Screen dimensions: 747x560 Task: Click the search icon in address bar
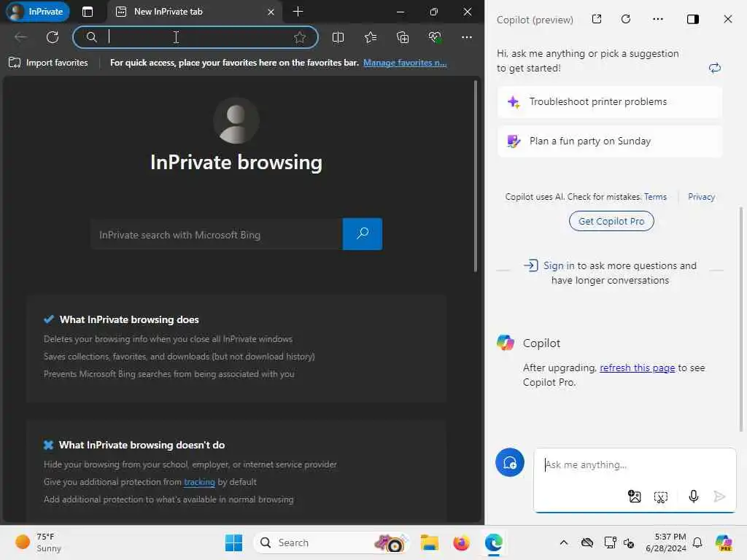click(91, 37)
